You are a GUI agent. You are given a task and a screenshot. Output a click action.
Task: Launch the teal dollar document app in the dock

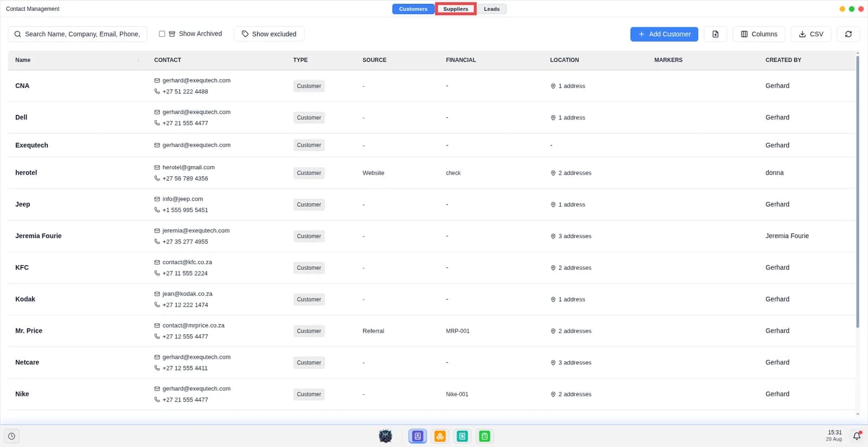click(x=462, y=436)
